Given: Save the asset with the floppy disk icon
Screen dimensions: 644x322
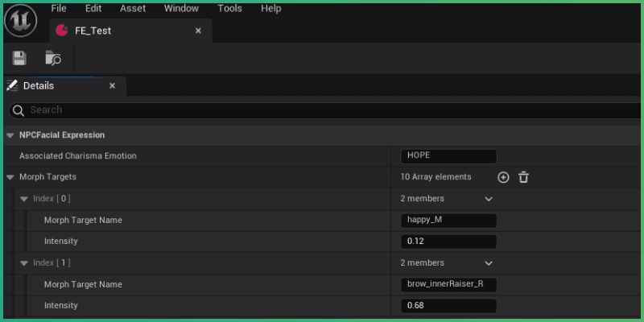Looking at the screenshot, I should 19,58.
